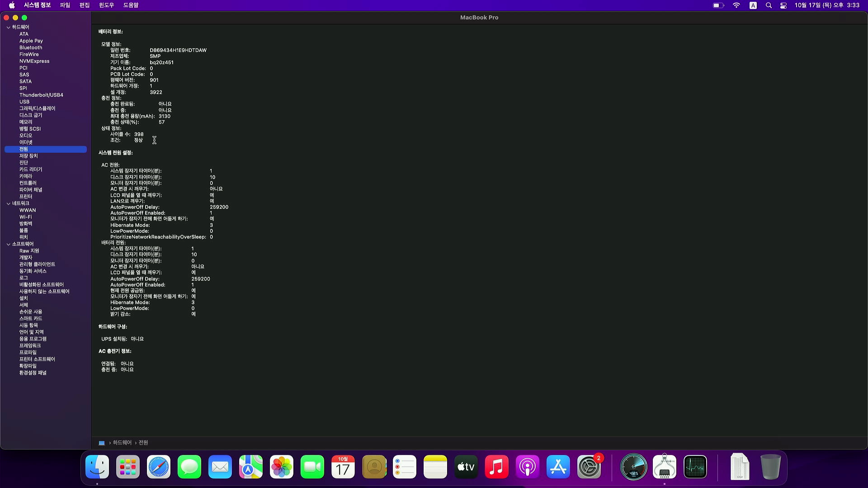Open Apple TV app in Dock

tap(466, 467)
